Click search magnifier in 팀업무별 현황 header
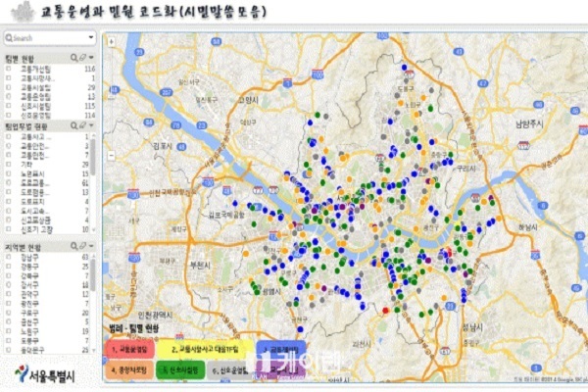This screenshot has height=392, width=588. [x=74, y=125]
